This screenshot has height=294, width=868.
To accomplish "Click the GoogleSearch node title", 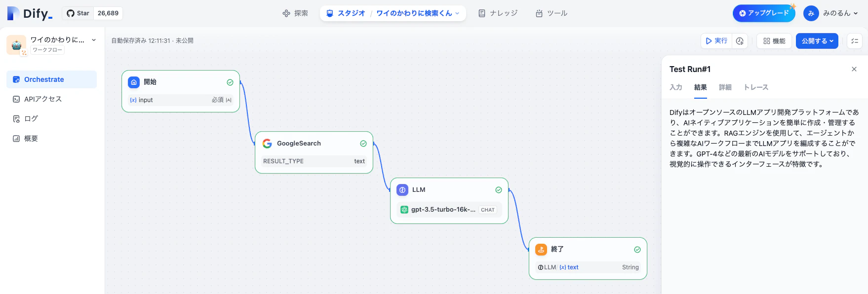I will coord(299,144).
